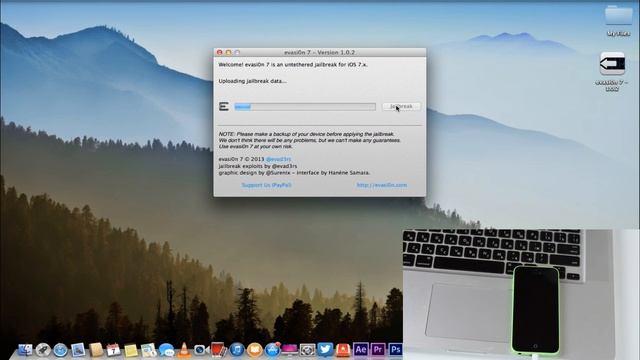Launch Adobe After Effects from Dock

(x=361, y=350)
